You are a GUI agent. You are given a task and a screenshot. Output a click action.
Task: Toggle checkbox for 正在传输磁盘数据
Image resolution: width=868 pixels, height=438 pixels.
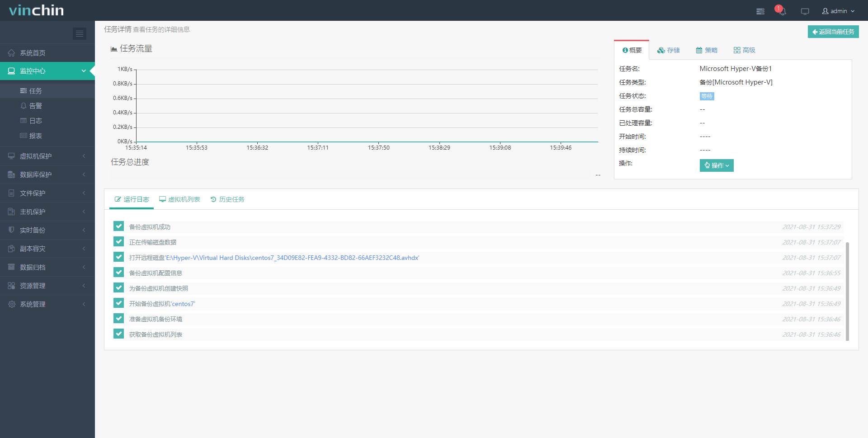click(119, 241)
